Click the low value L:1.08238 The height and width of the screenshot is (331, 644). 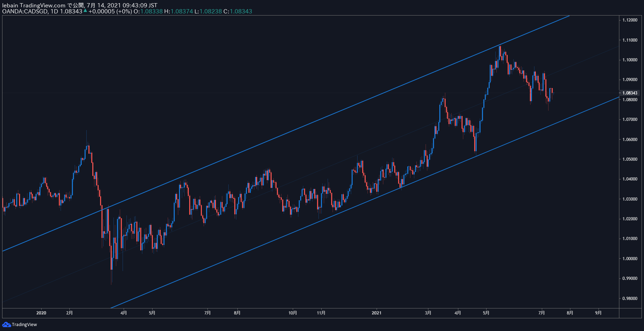point(208,11)
